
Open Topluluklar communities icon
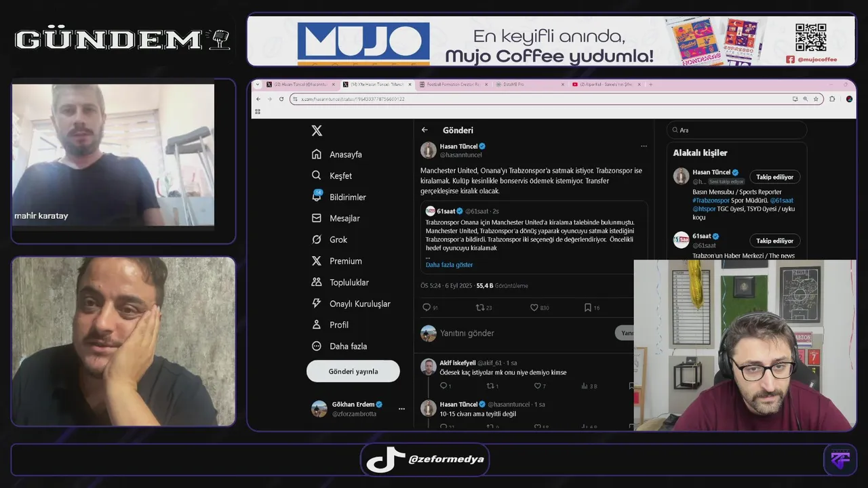click(317, 282)
